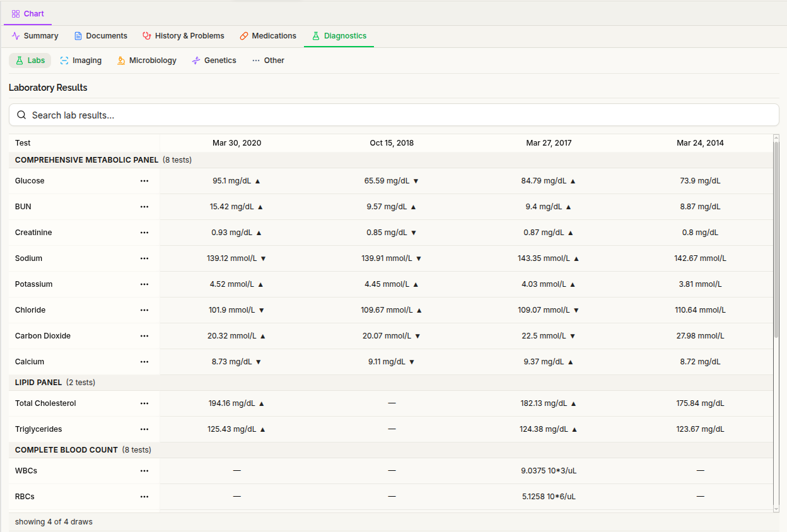Click the Creatinine row ellipsis icon
The width and height of the screenshot is (787, 532).
pyautogui.click(x=144, y=233)
